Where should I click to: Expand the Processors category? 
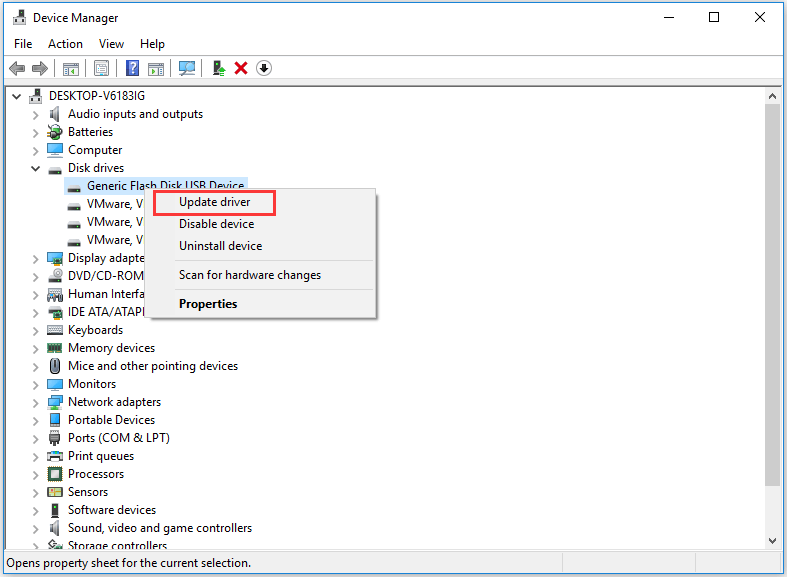(36, 474)
